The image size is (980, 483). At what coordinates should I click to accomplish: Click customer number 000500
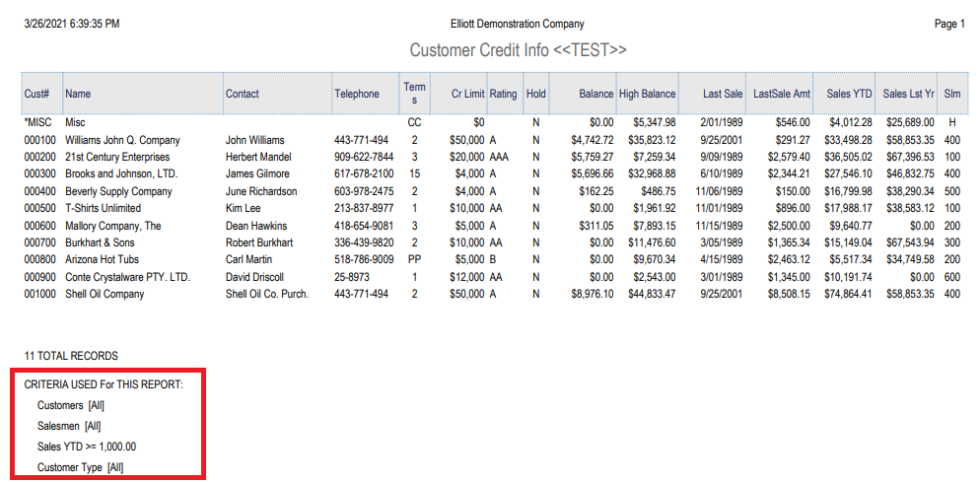coord(40,208)
